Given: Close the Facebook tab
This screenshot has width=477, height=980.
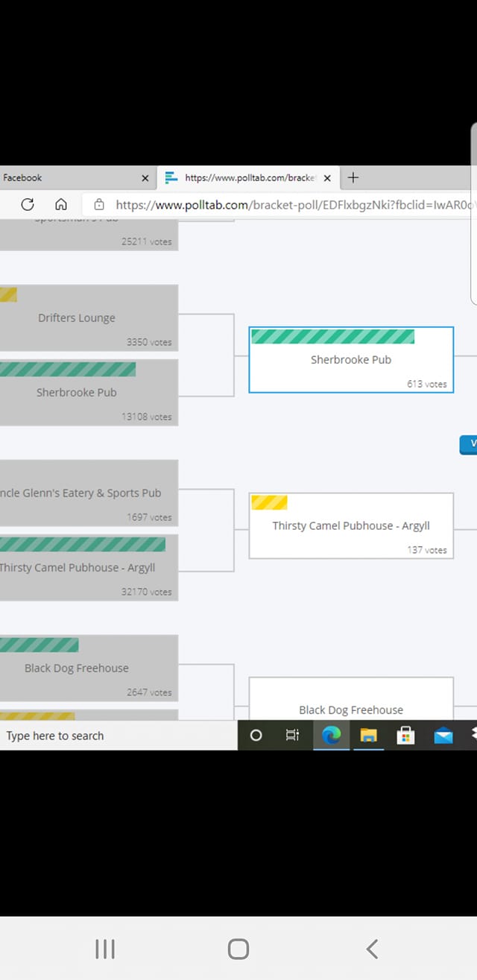Looking at the screenshot, I should (145, 178).
